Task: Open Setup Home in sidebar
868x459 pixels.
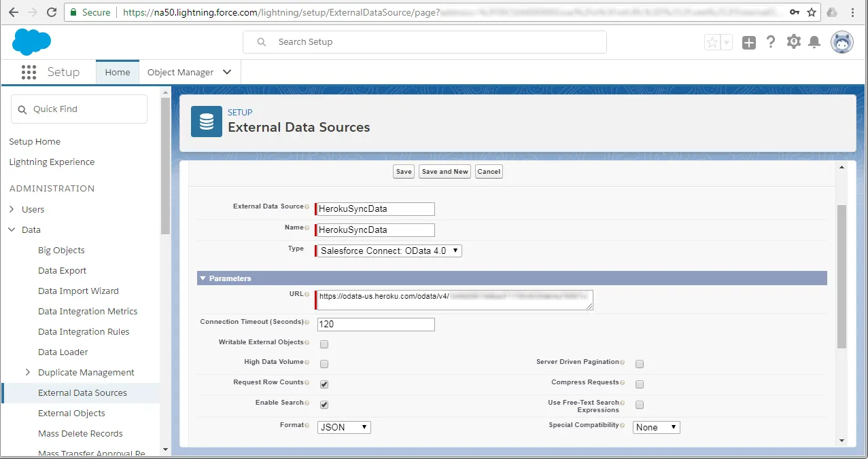Action: coord(35,141)
